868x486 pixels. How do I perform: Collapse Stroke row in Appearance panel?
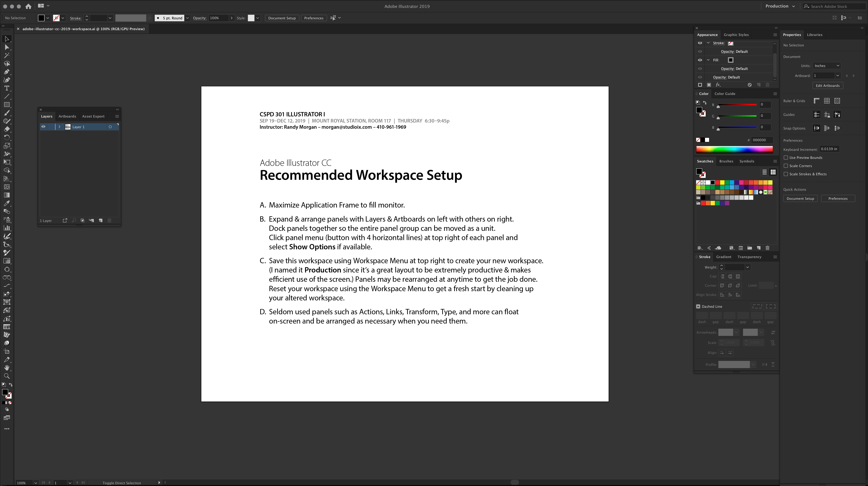point(708,43)
